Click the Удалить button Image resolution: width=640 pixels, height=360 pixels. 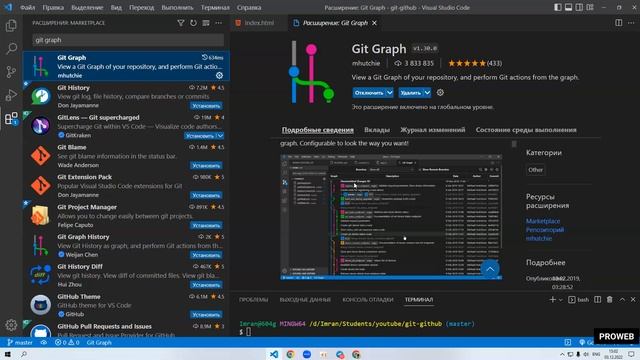pos(411,93)
